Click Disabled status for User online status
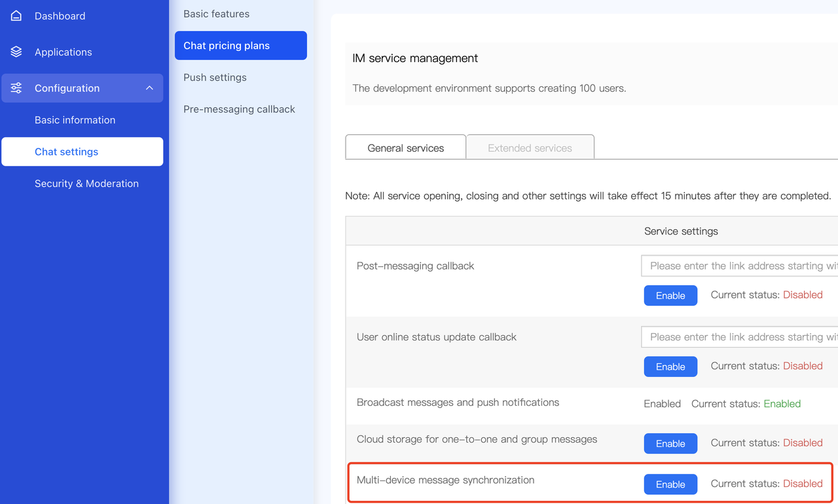 (803, 366)
